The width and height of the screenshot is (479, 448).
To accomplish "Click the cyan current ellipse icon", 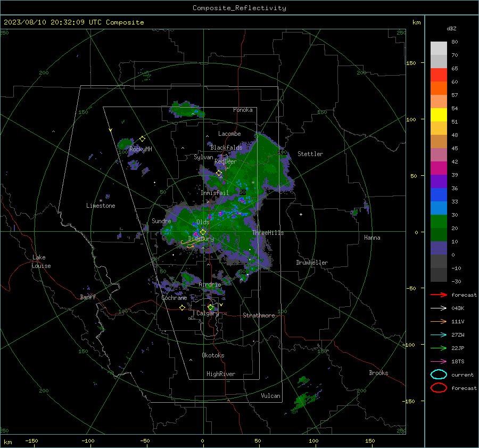I will [439, 374].
